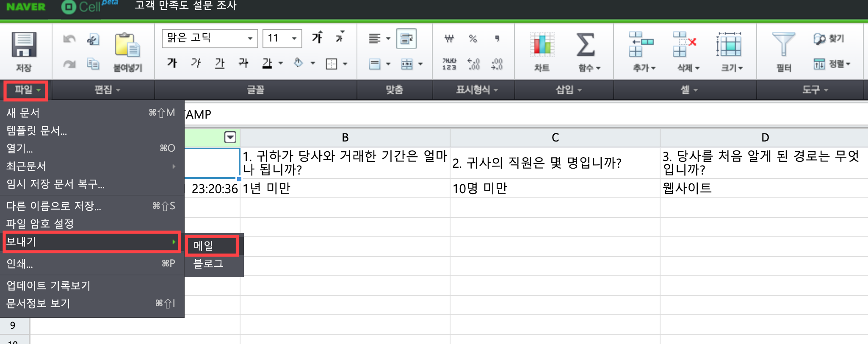Open column A filter dropdown arrow
Viewport: 868px width, 344px height.
point(230,137)
